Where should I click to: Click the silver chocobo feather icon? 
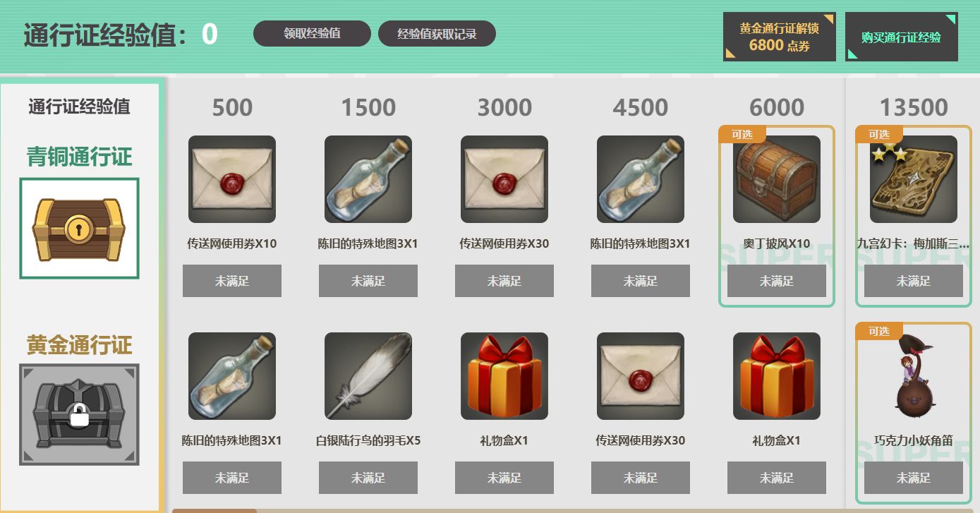368,376
